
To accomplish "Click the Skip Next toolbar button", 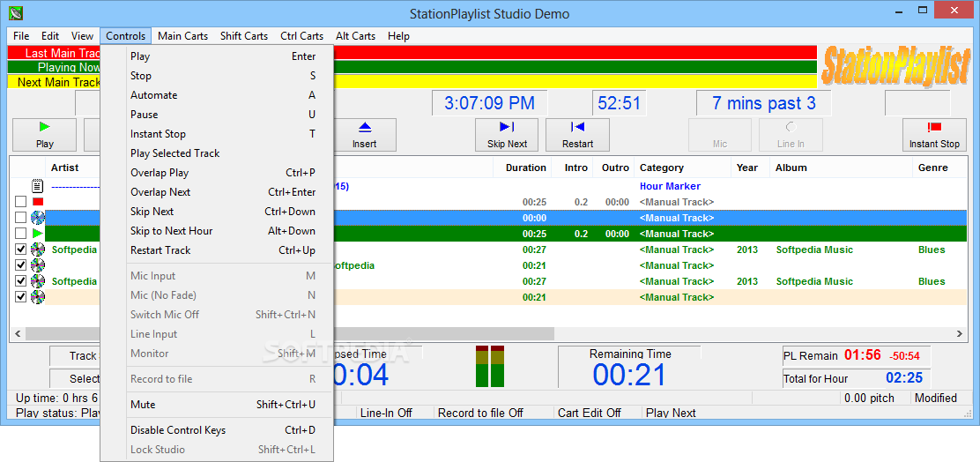I will [507, 134].
